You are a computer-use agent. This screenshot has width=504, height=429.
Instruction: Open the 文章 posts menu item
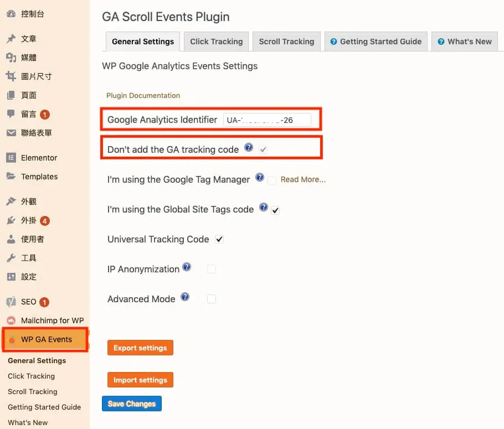click(29, 39)
